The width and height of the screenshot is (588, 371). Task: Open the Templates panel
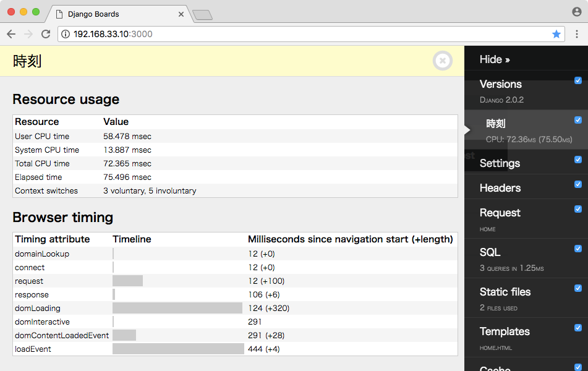[x=505, y=331]
